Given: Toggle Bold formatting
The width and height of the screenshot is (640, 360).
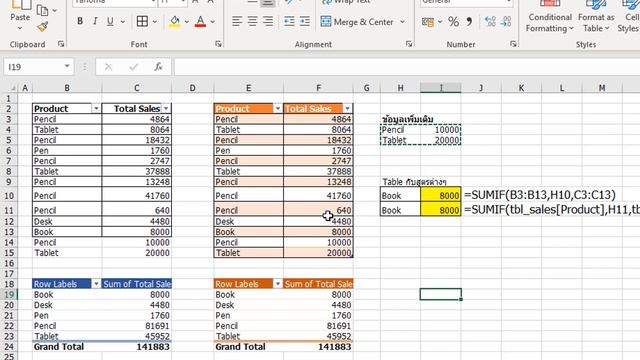Looking at the screenshot, I should [x=80, y=21].
